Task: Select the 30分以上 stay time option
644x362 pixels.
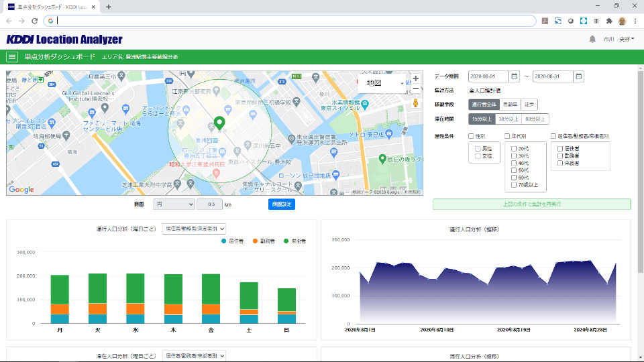Action: tap(508, 119)
